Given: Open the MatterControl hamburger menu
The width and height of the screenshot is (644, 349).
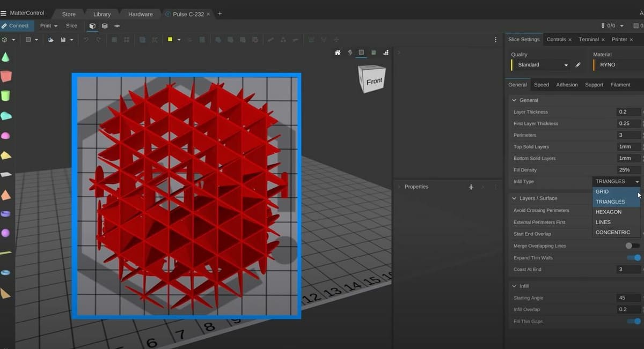Looking at the screenshot, I should [x=4, y=13].
